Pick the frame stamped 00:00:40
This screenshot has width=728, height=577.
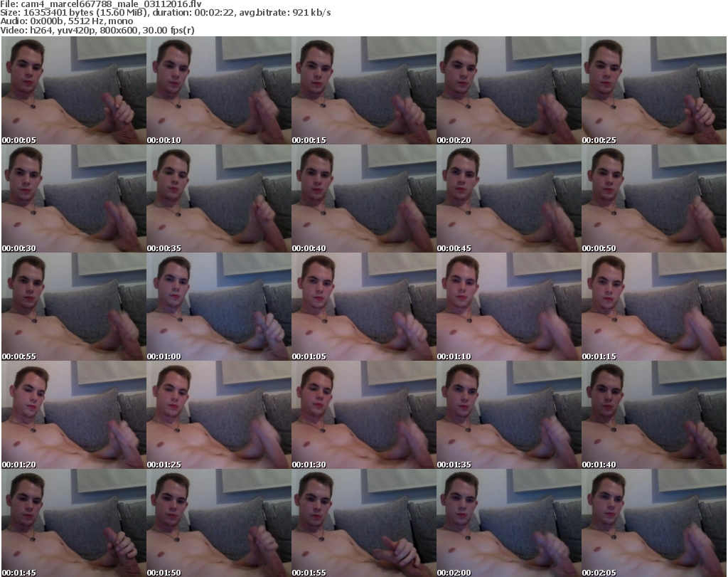363,198
